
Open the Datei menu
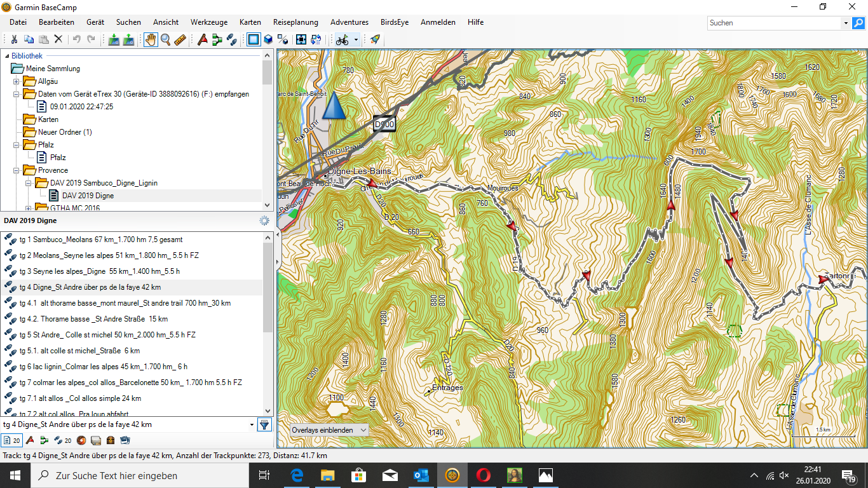click(18, 22)
